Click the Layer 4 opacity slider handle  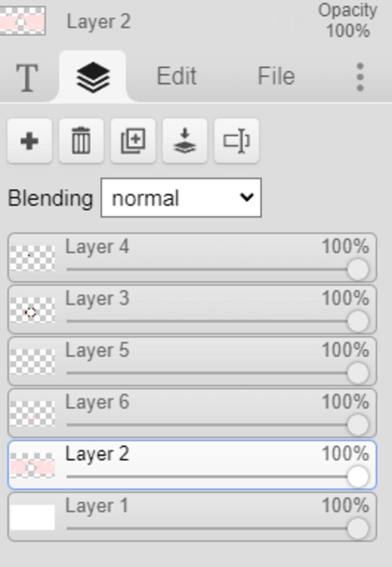coord(358,269)
